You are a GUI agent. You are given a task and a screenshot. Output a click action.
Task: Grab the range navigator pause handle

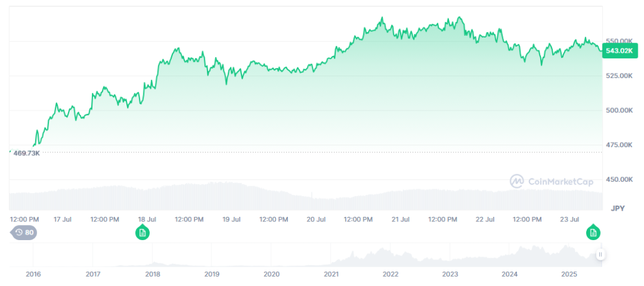point(601,255)
